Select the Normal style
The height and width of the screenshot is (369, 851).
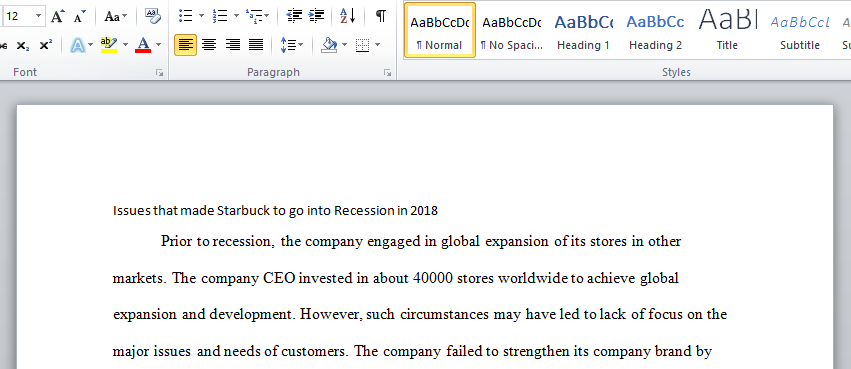click(440, 30)
